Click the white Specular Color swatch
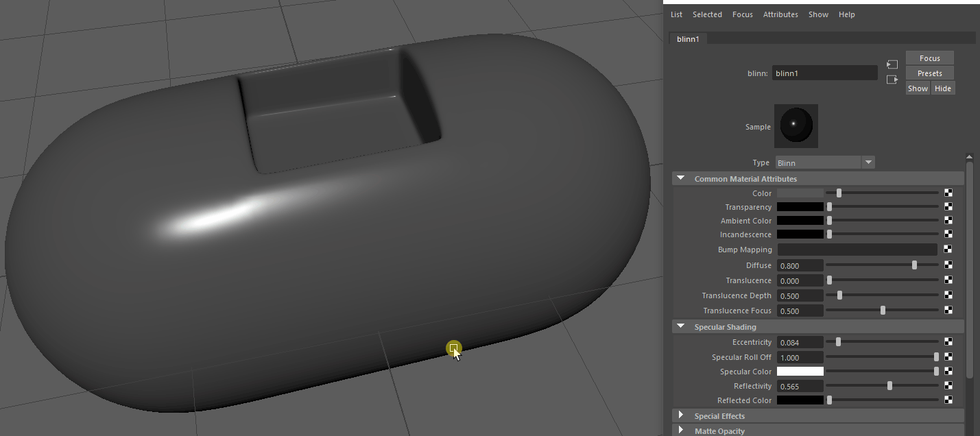This screenshot has height=436, width=980. pyautogui.click(x=800, y=371)
